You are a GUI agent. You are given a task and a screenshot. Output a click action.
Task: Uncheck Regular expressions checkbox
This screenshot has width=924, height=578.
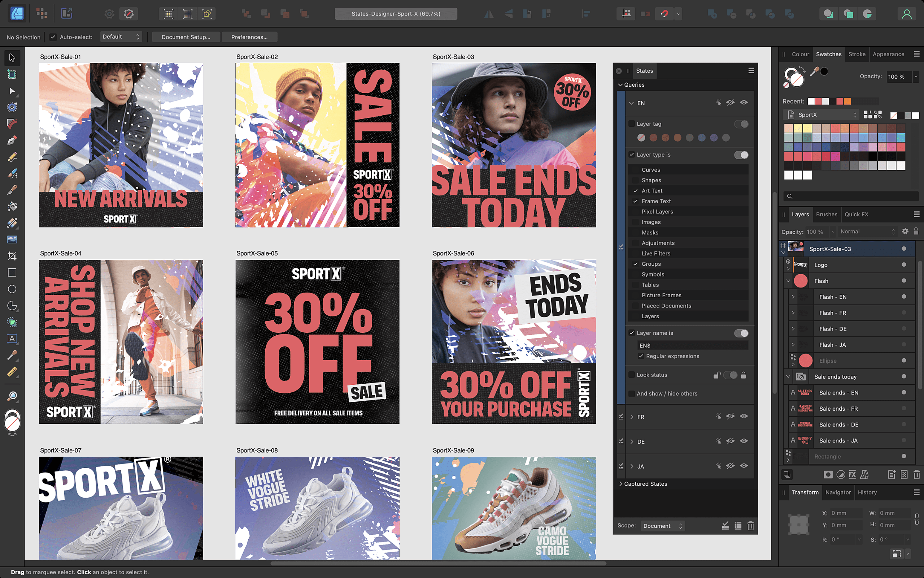[x=641, y=356]
